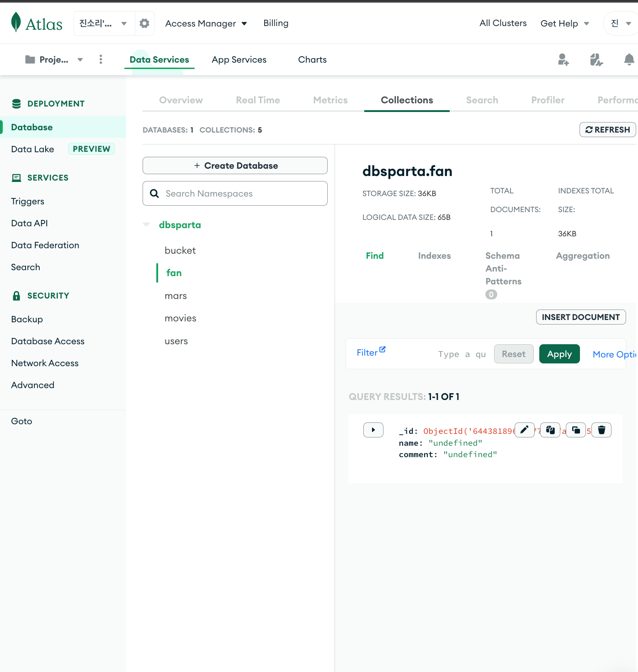The height and width of the screenshot is (672, 638).
Task: Select the users collection
Action: [176, 341]
